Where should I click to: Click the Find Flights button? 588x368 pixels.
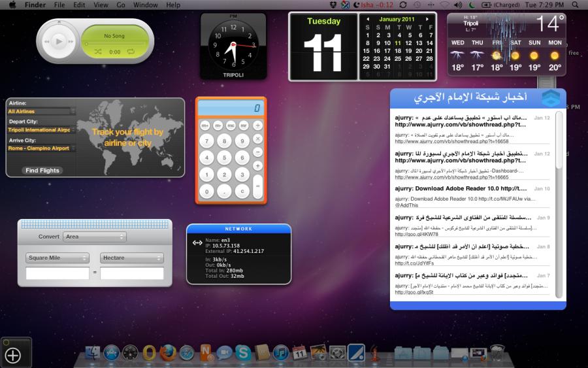(x=42, y=171)
